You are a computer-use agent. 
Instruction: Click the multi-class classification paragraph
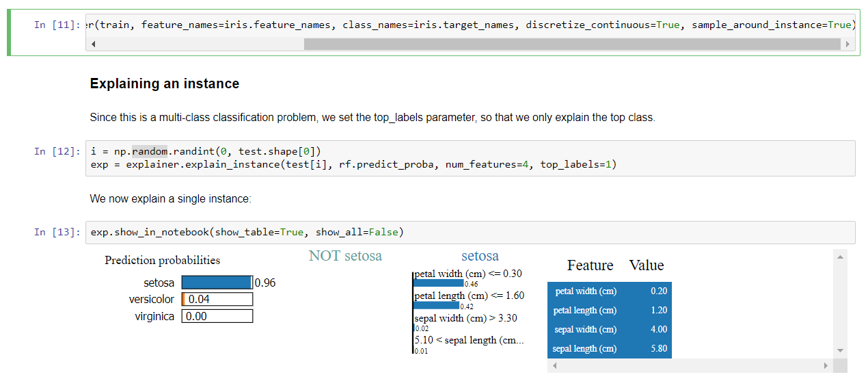pyautogui.click(x=372, y=118)
